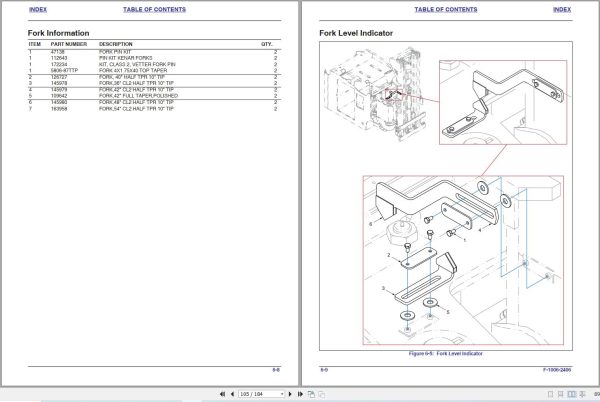Go to the previous page
Viewport: 600px width, 402px height.
click(x=232, y=394)
